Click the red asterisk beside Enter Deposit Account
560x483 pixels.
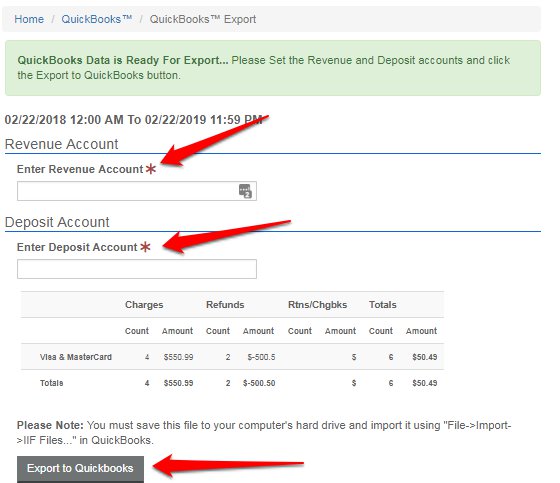145,247
